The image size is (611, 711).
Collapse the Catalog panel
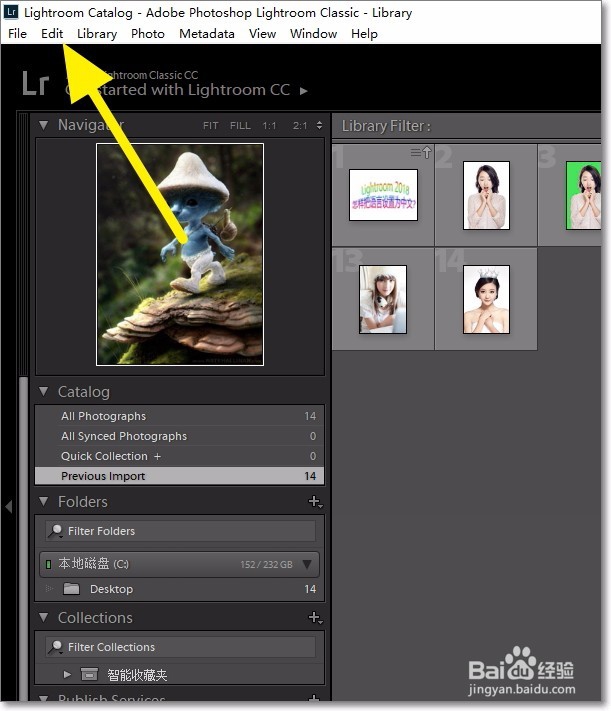point(44,391)
